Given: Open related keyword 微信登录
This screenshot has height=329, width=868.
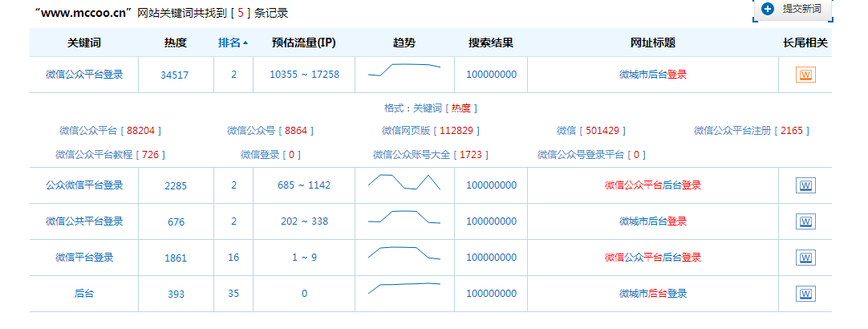Looking at the screenshot, I should click(x=260, y=155).
